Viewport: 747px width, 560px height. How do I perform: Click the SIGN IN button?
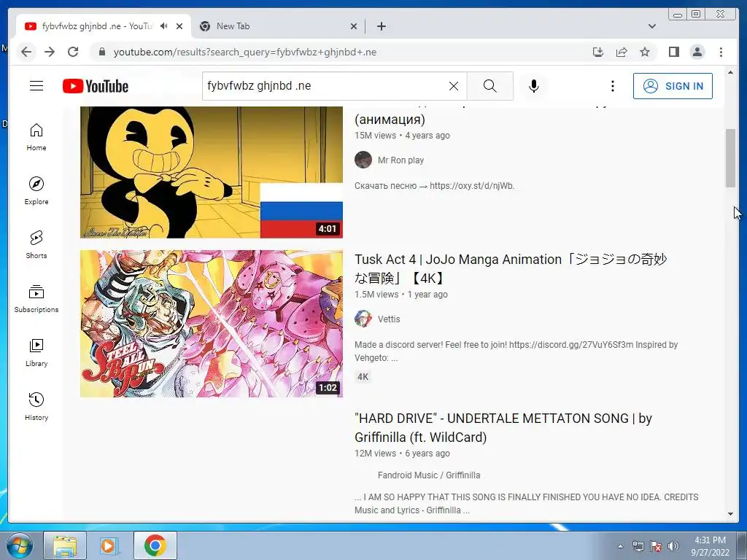coord(673,86)
